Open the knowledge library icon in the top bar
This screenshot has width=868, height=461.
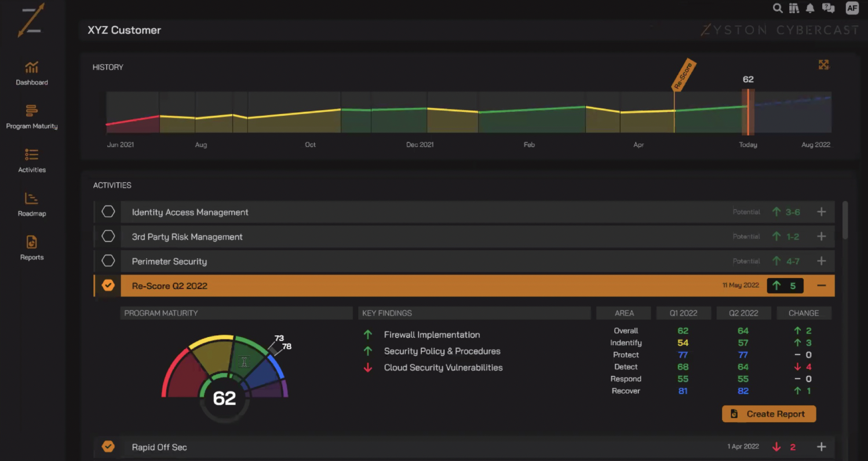point(794,8)
